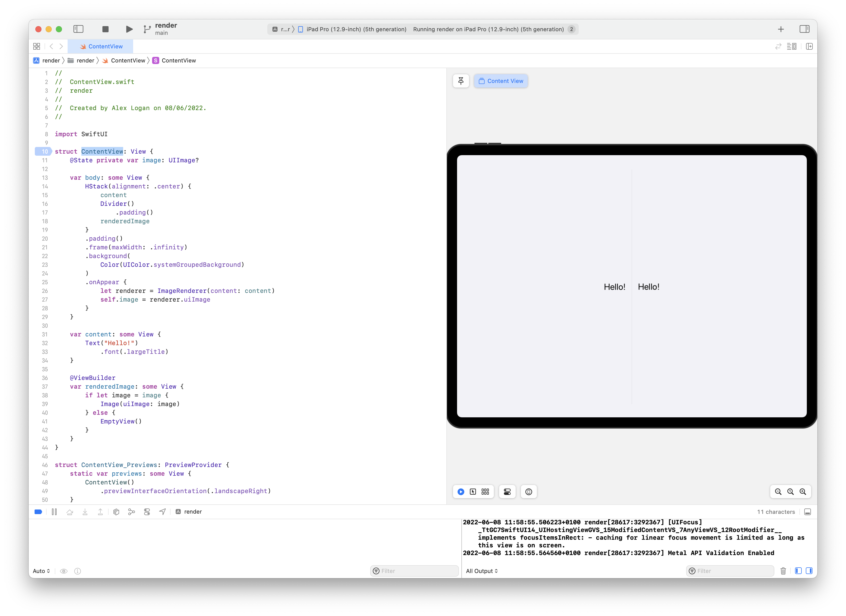Stop the running scheme
Image resolution: width=846 pixels, height=616 pixels.
(105, 29)
